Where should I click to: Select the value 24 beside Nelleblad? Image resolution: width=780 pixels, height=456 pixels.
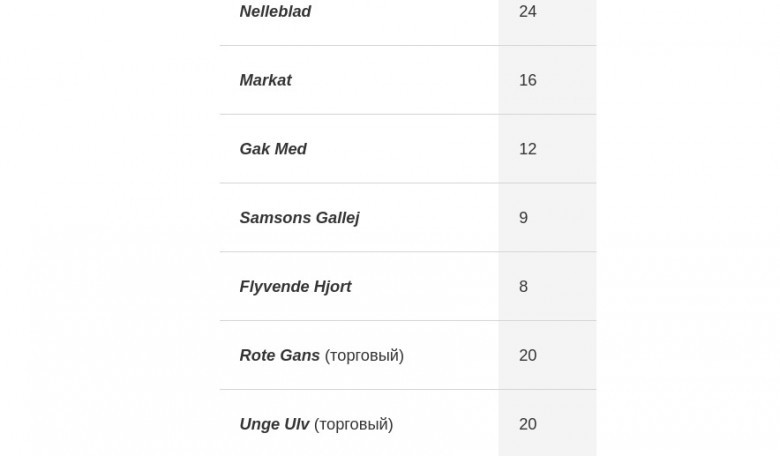point(528,11)
